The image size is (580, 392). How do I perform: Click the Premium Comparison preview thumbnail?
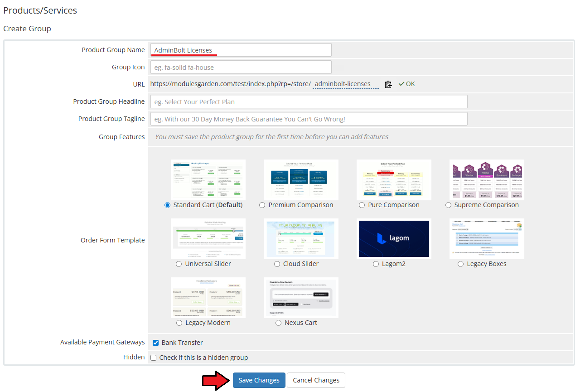pyautogui.click(x=301, y=180)
